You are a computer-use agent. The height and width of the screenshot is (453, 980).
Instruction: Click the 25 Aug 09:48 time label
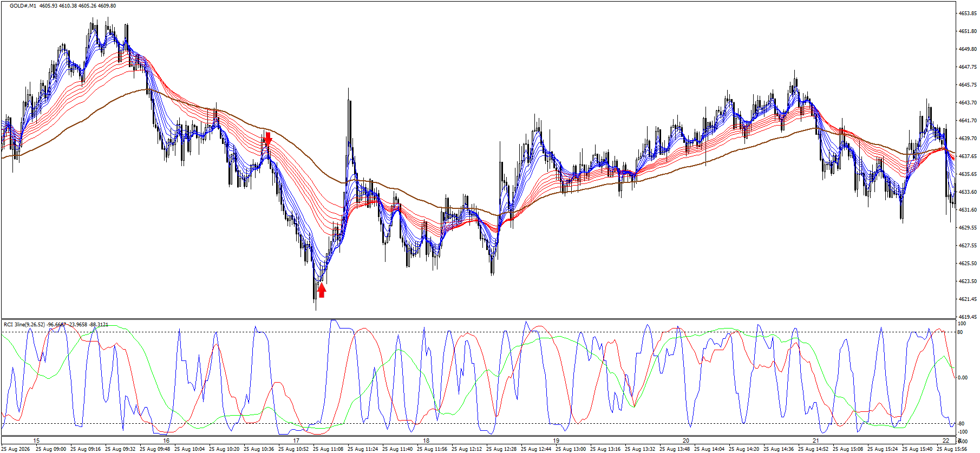pyautogui.click(x=155, y=449)
